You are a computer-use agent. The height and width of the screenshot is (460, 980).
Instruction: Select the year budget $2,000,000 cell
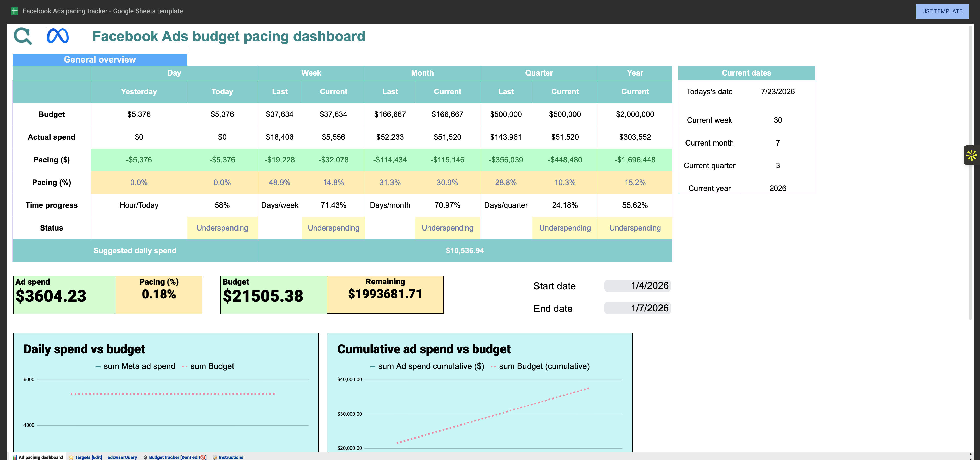click(634, 114)
